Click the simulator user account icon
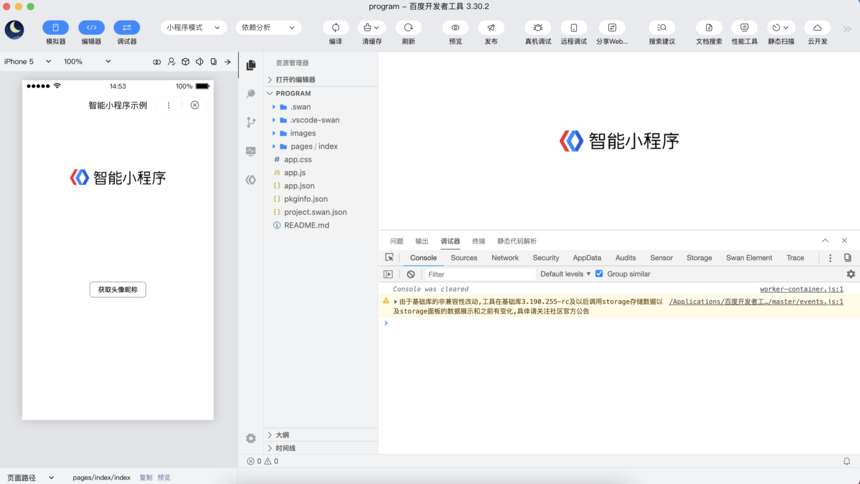Viewport: 860px width, 484px height. [x=171, y=62]
